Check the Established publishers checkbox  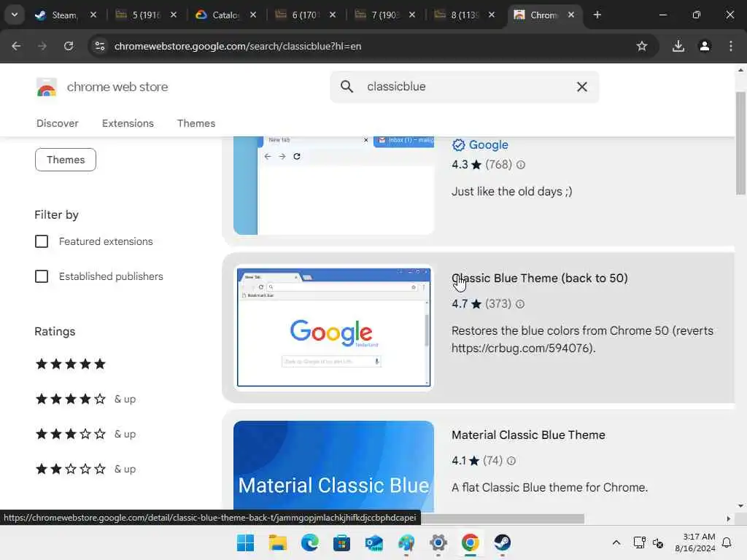42,276
